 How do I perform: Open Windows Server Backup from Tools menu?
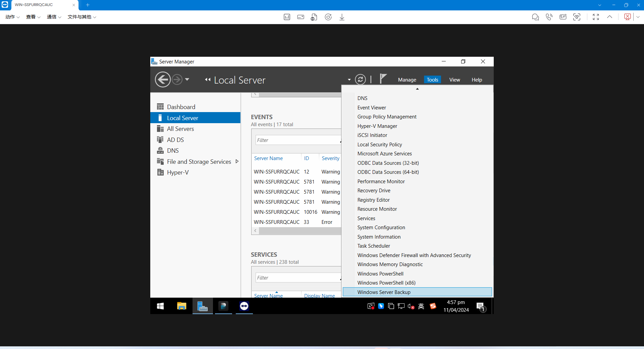pos(383,292)
